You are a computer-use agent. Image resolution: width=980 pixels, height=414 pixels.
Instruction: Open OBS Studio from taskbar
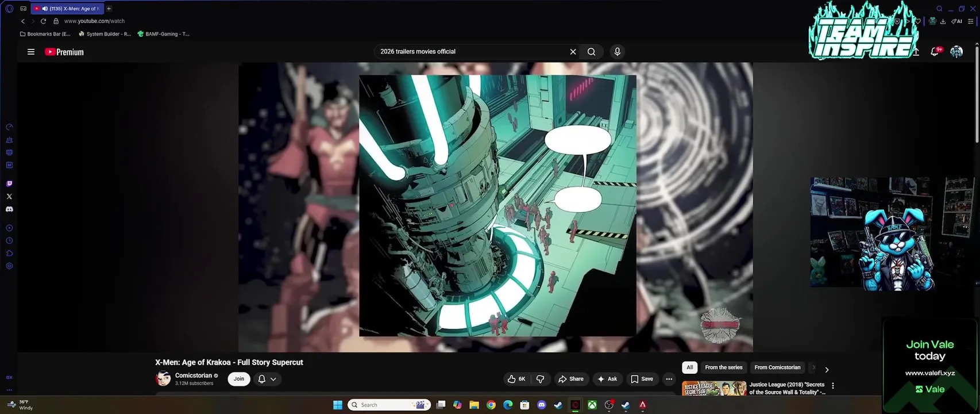(609, 405)
